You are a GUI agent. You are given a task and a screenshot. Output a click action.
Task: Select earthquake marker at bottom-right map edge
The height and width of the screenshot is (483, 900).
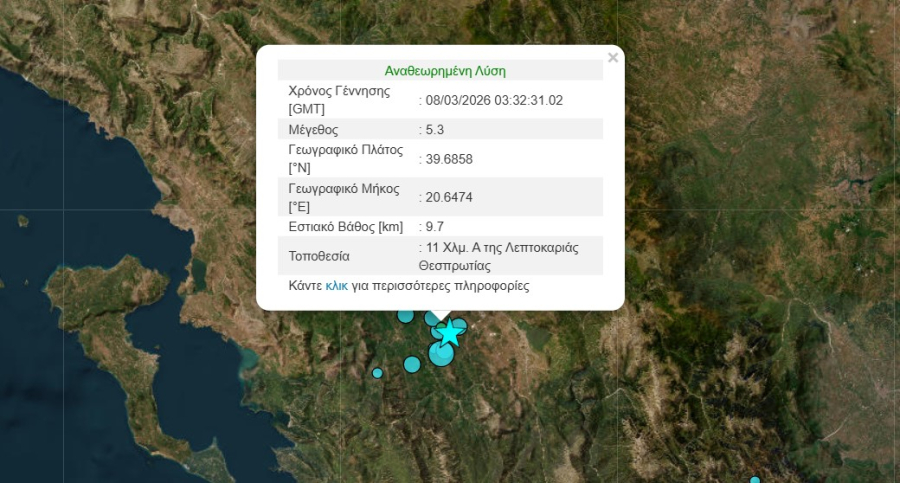coord(755,480)
